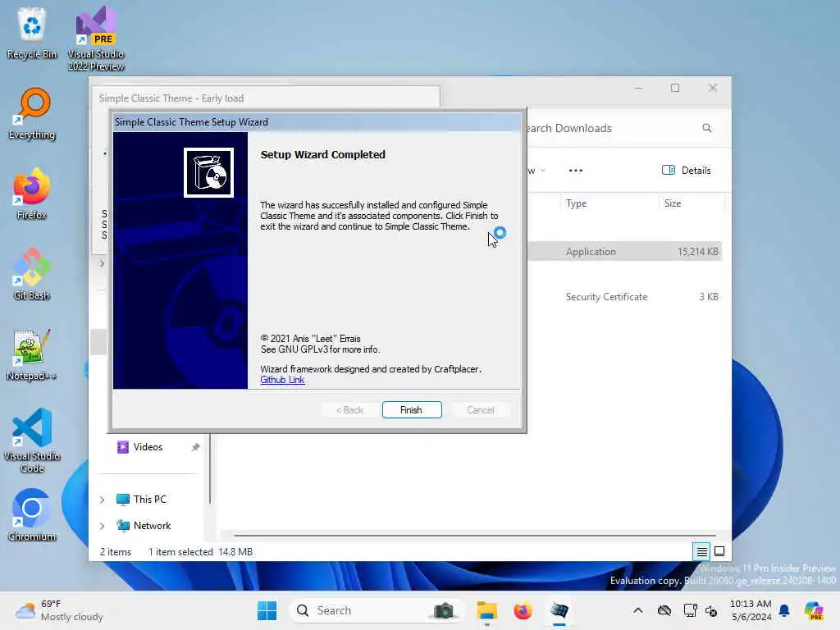Open Git Bash desktop shortcut

pos(32,274)
